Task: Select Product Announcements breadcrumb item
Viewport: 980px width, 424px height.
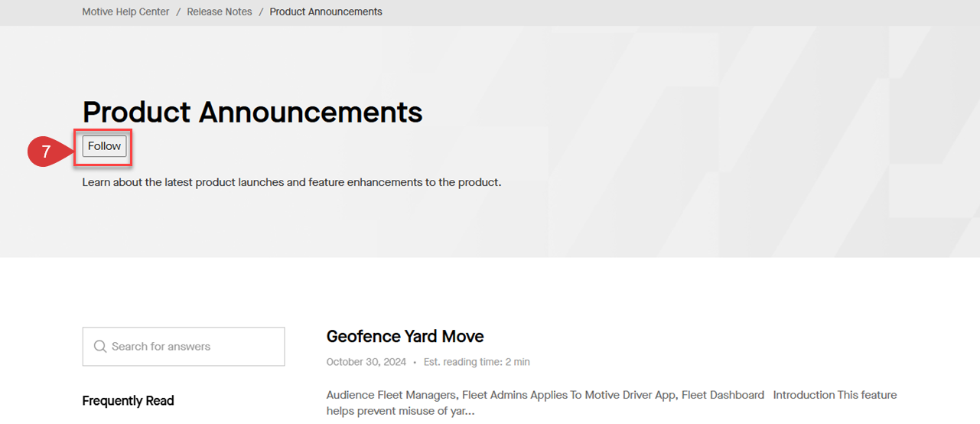Action: 326,12
